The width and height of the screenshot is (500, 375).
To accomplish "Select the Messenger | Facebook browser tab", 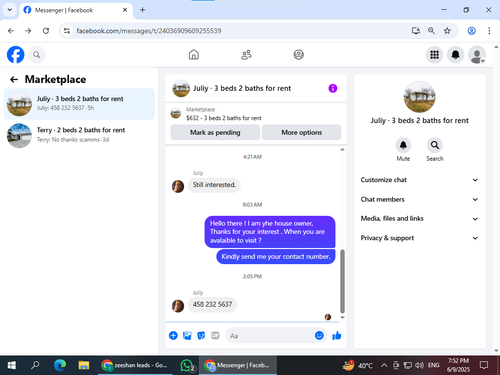I will pos(76,10).
